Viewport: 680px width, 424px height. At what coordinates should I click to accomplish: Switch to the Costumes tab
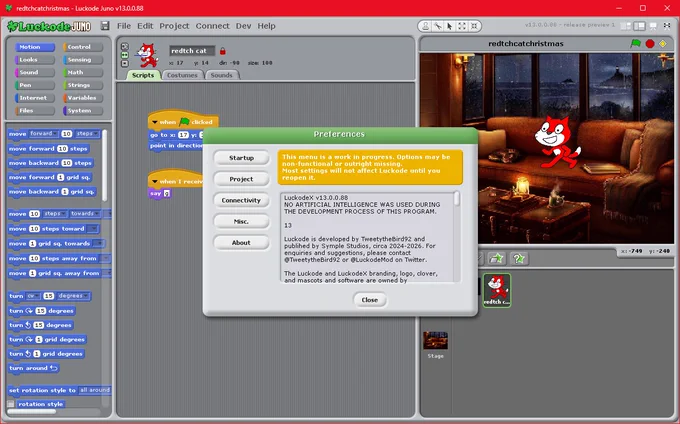[182, 75]
